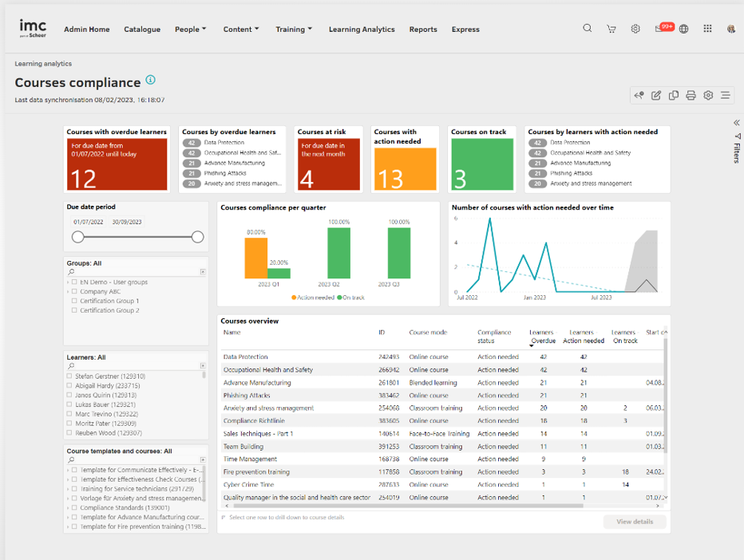
Task: Open the Reports menu item
Action: point(423,29)
